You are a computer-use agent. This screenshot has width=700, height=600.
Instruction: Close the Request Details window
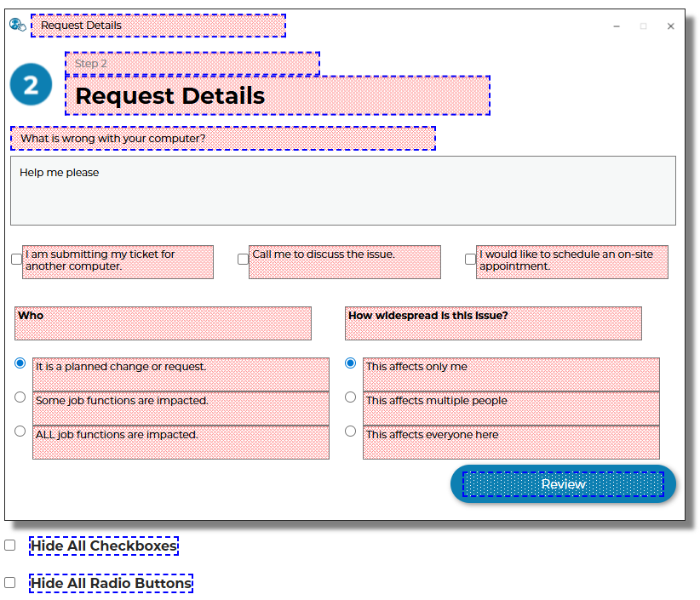(670, 26)
